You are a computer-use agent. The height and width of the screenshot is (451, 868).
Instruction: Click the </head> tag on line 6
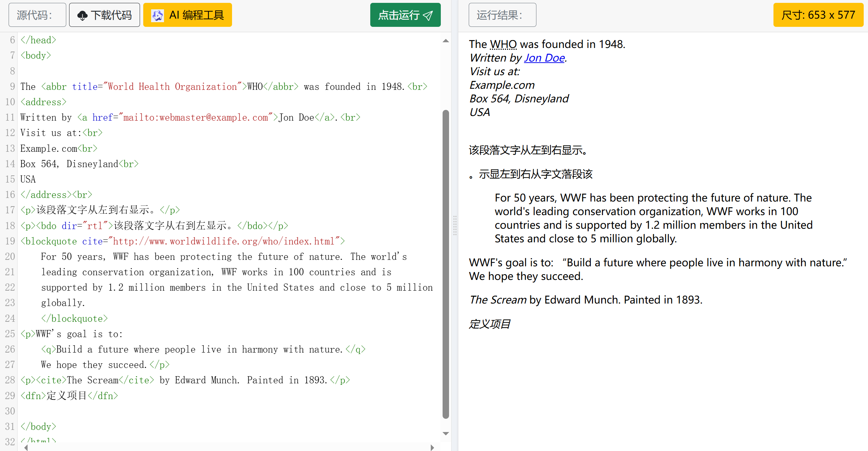(38, 40)
